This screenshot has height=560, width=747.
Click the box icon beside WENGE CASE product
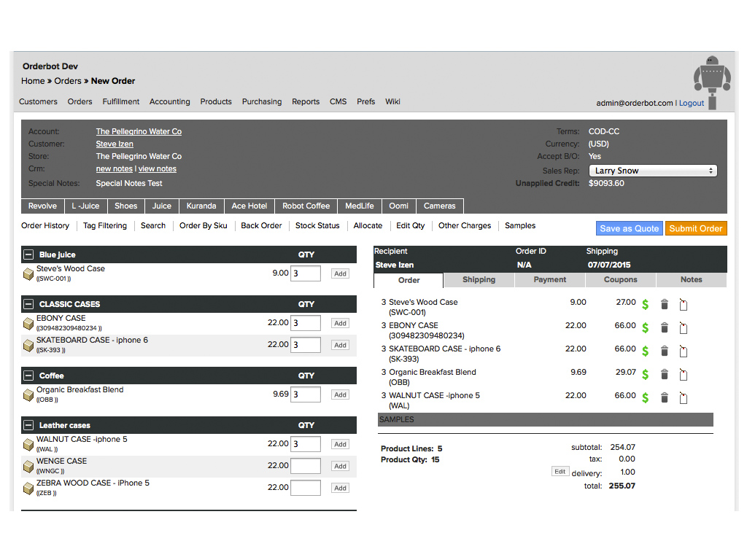[x=28, y=466]
